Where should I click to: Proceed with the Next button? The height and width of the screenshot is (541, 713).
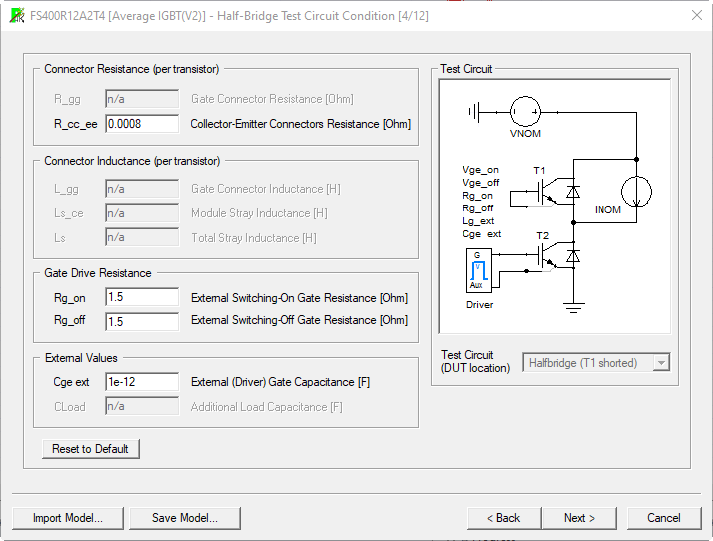(x=578, y=518)
